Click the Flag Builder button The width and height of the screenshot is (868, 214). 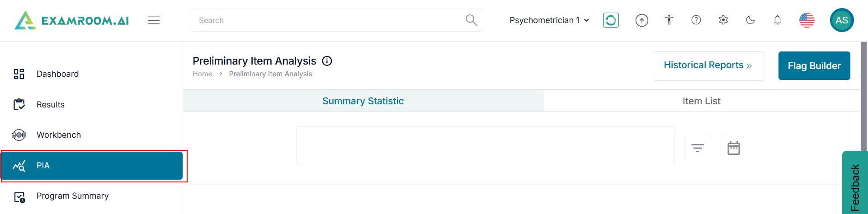[x=814, y=66]
